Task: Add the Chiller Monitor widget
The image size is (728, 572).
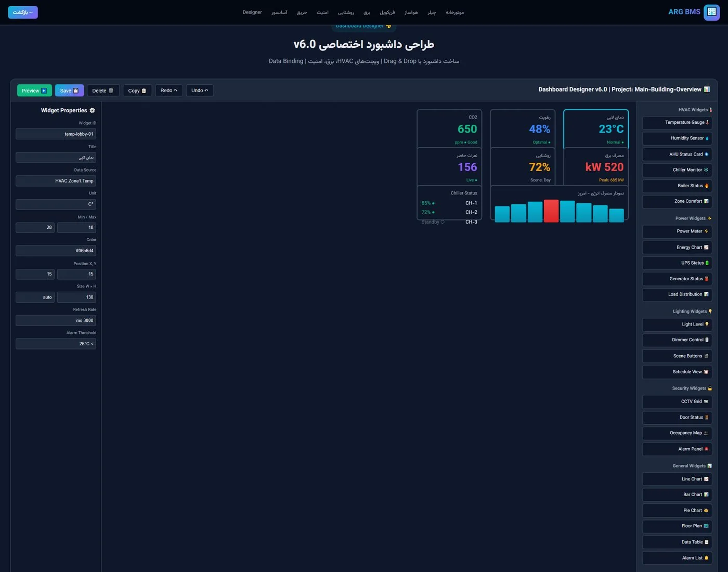Action: (677, 170)
